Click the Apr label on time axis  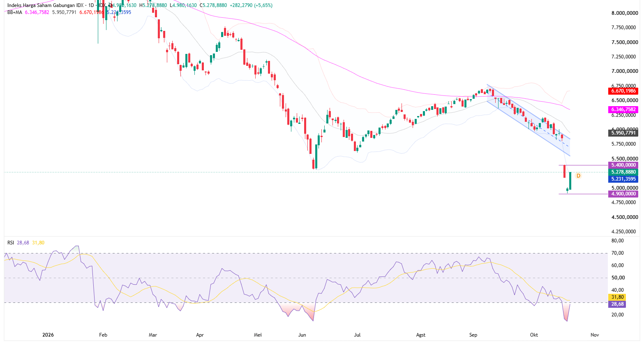pos(200,335)
